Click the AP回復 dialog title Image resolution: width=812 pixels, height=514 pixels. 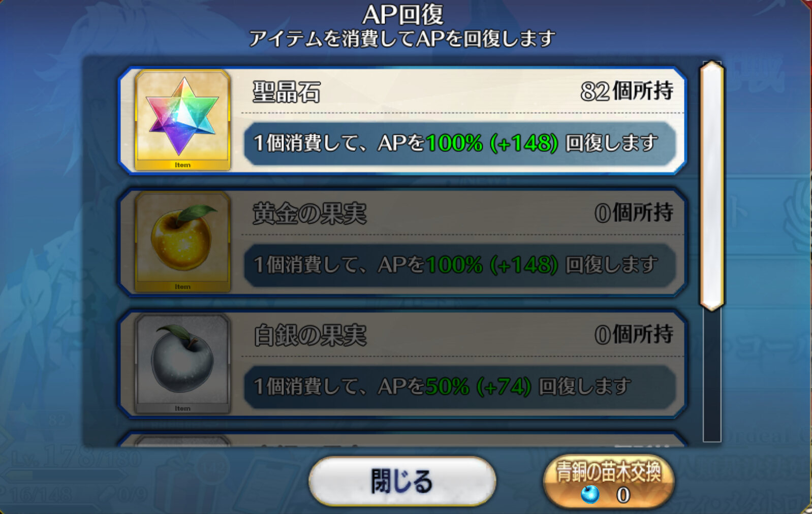403,14
